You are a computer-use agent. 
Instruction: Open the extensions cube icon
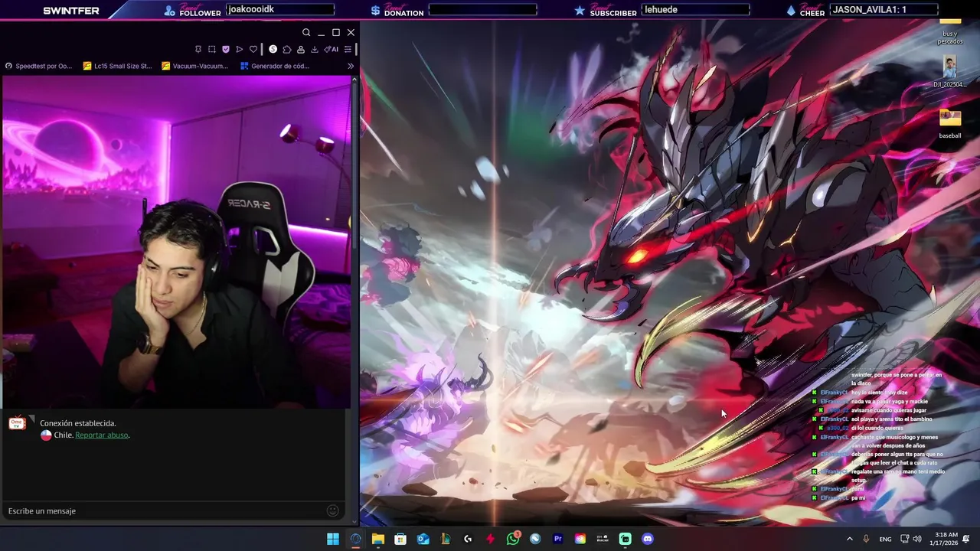(x=287, y=49)
